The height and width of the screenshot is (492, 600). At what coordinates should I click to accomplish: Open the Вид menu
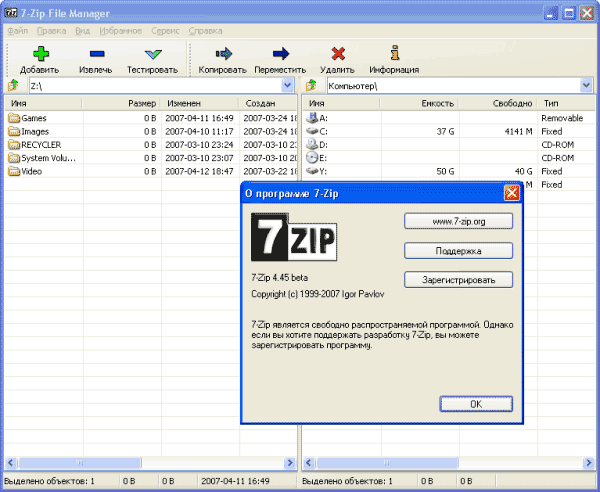(83, 31)
